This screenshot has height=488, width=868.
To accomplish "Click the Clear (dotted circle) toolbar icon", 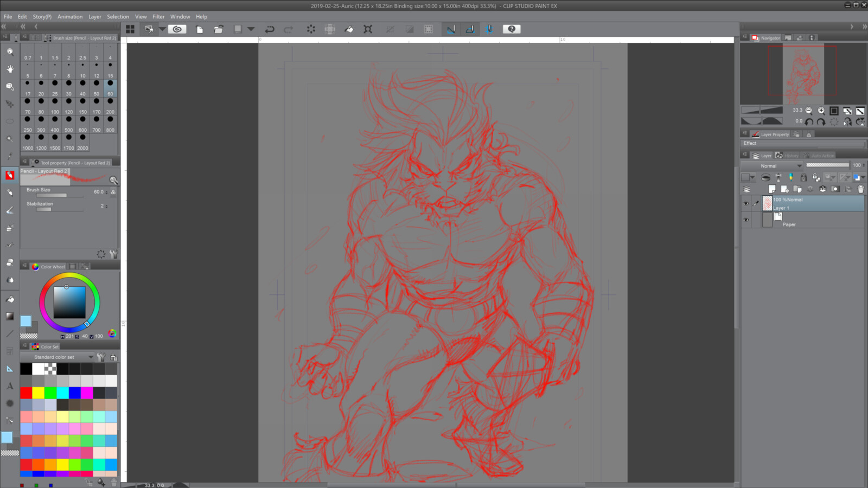I will (311, 29).
